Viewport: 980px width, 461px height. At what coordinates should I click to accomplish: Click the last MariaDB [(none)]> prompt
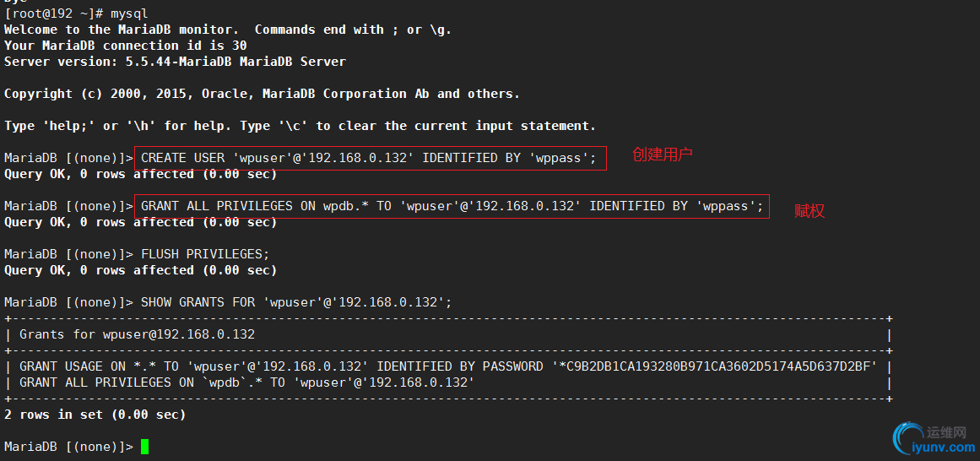pos(68,447)
